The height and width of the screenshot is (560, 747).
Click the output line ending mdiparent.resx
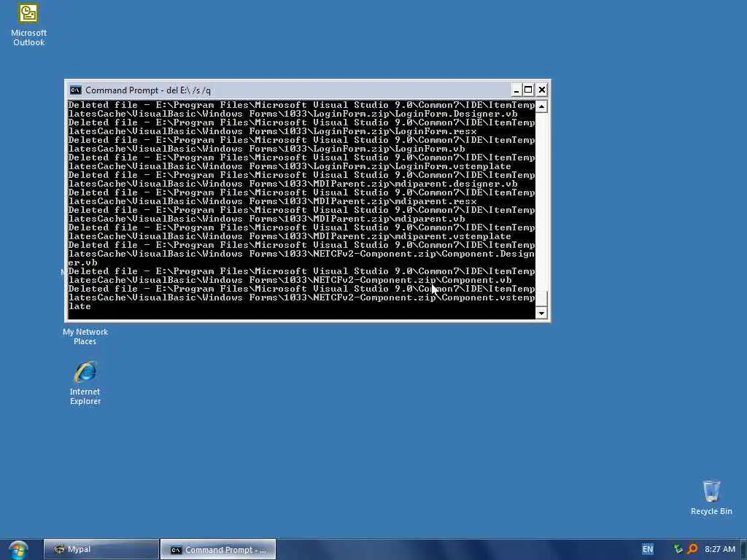click(x=273, y=201)
